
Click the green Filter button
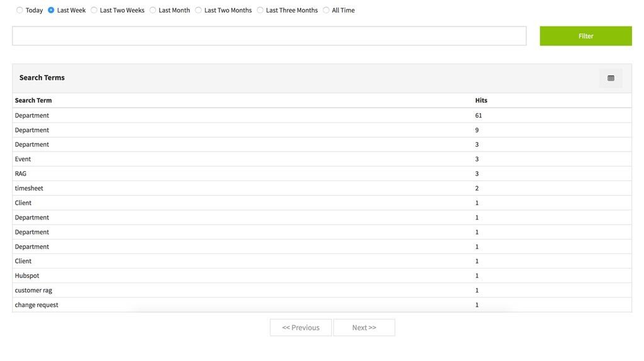pos(586,36)
